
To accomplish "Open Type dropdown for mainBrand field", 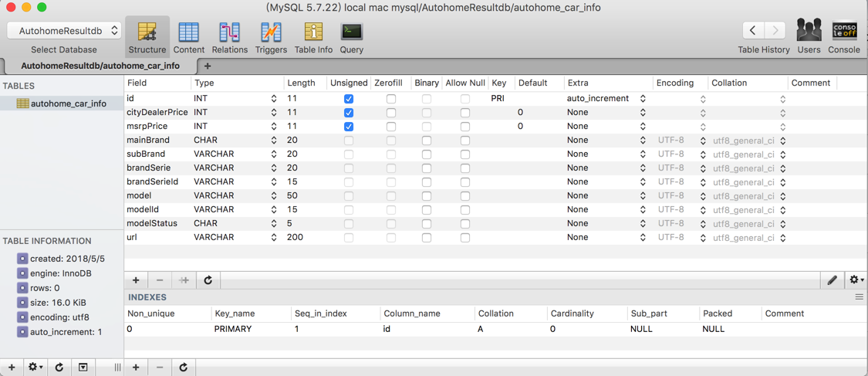I will tap(273, 140).
